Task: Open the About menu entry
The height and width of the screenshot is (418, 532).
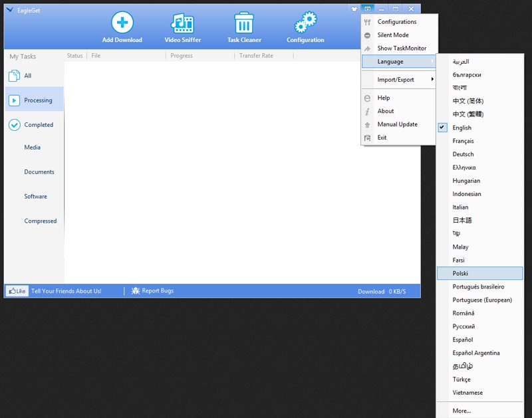Action: pos(398,111)
